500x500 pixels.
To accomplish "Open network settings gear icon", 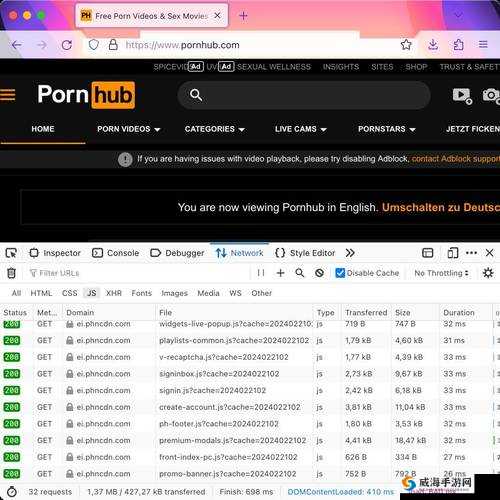I will (488, 273).
